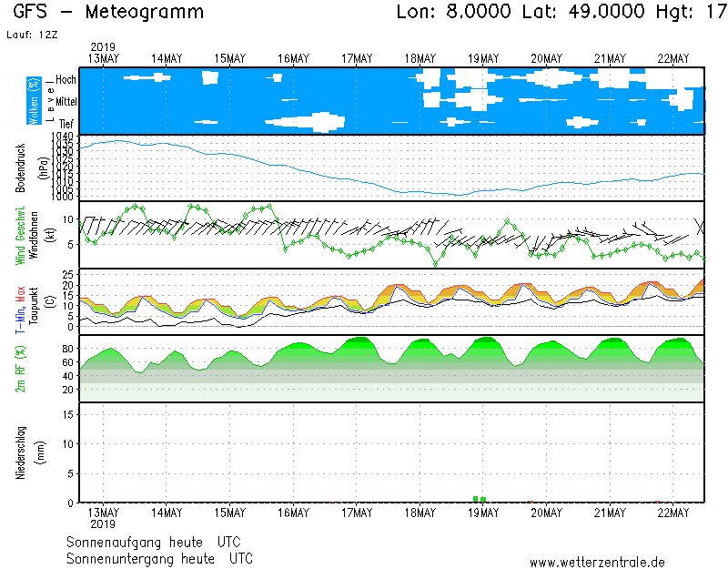Click "19MAY" on the bottom date axis
Viewport: 728px width, 569px height.
click(483, 513)
